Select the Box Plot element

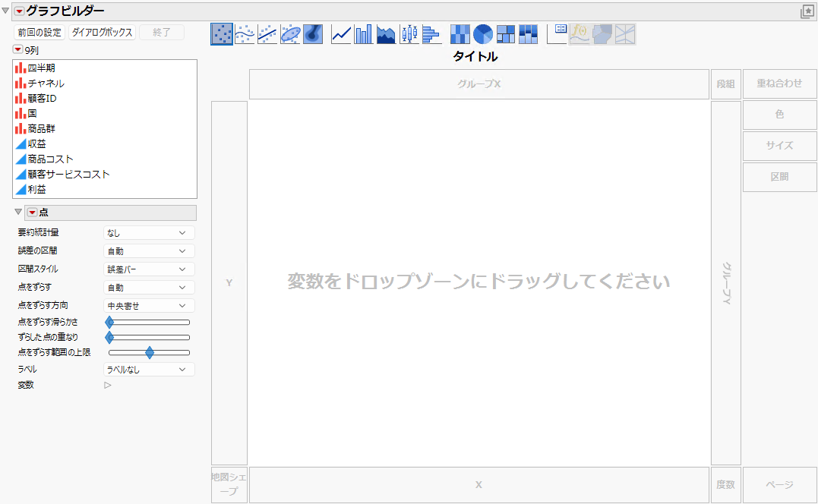[409, 34]
